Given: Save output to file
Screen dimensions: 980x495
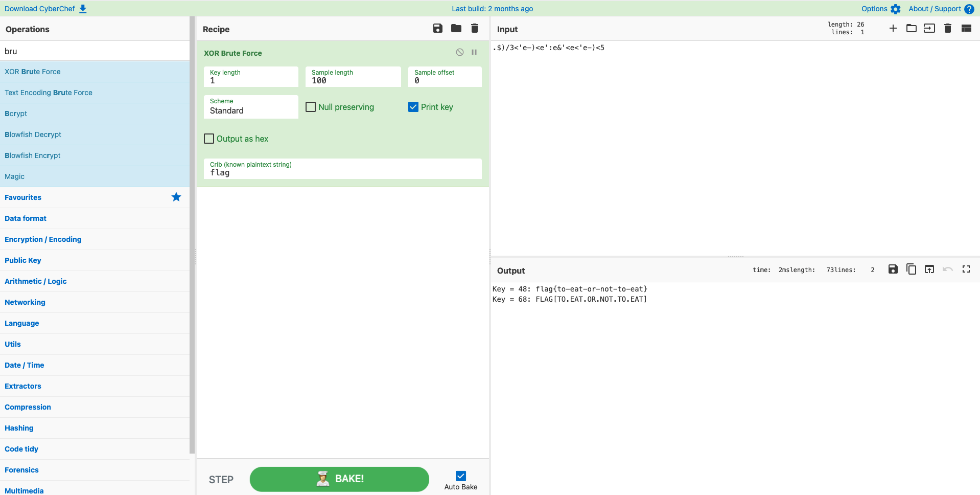Looking at the screenshot, I should click(x=893, y=269).
